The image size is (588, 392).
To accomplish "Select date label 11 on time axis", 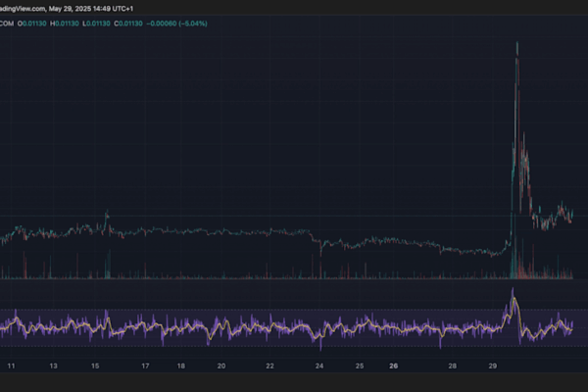I will click(11, 366).
